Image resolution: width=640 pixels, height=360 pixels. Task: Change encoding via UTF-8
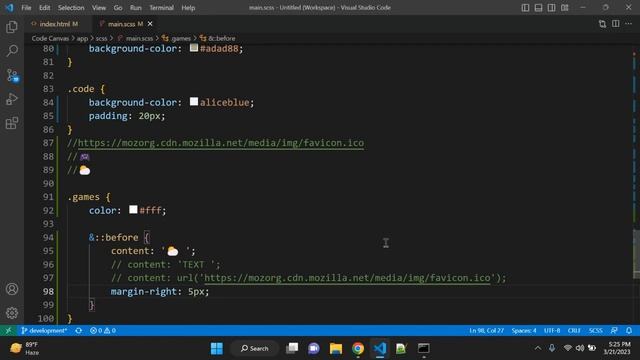(x=552, y=330)
